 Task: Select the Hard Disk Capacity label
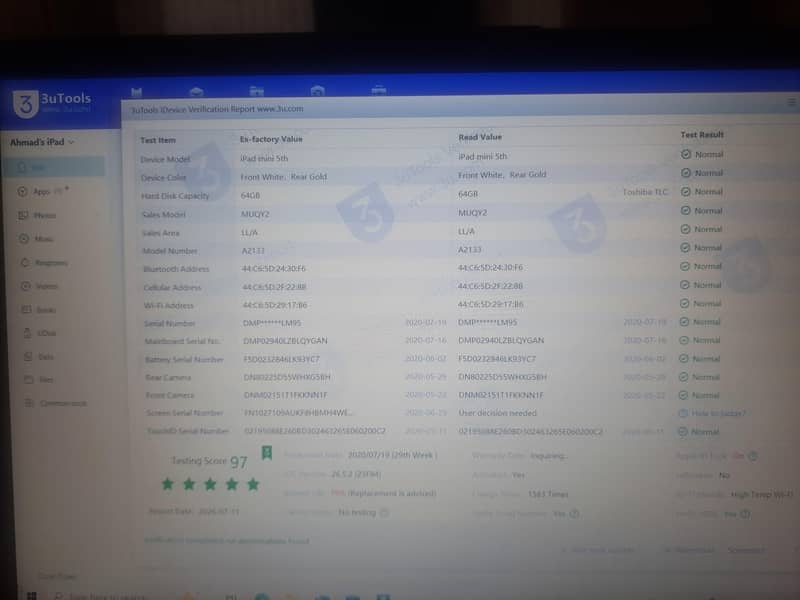pyautogui.click(x=175, y=196)
